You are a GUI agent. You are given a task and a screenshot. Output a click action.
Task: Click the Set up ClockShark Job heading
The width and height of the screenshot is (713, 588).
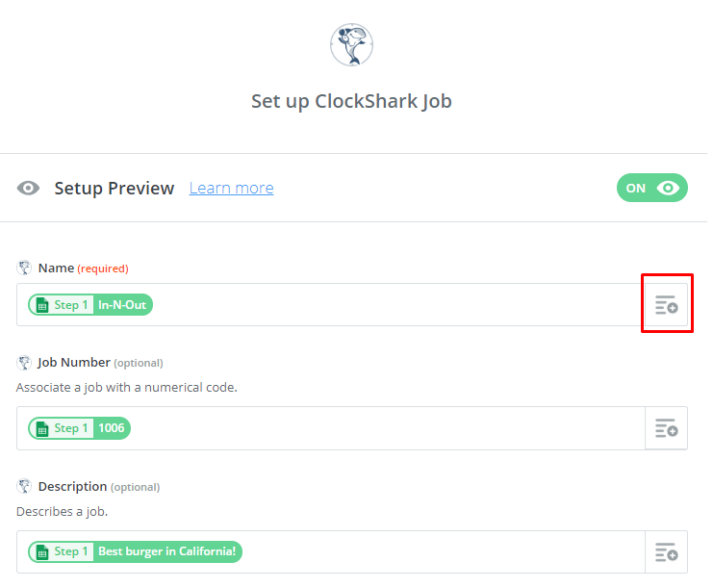pyautogui.click(x=351, y=101)
